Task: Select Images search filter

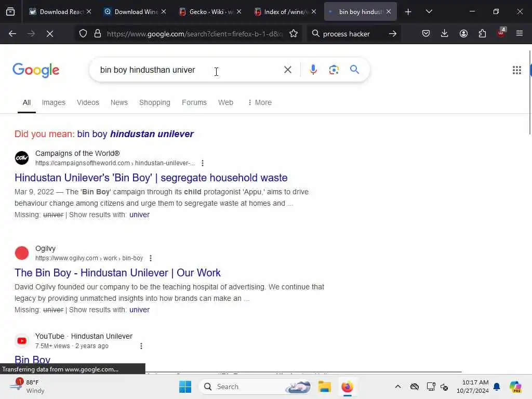Action: tap(54, 102)
